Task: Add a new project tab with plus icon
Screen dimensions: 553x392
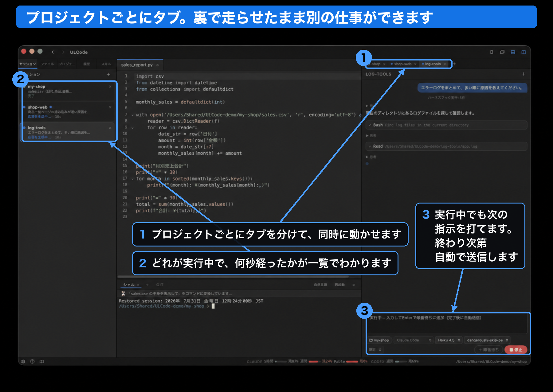Action: (454, 64)
